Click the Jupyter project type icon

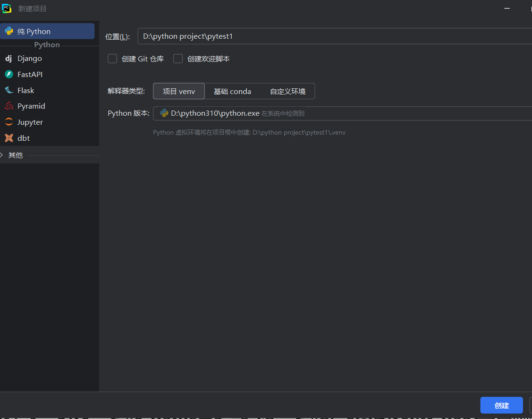coord(9,122)
